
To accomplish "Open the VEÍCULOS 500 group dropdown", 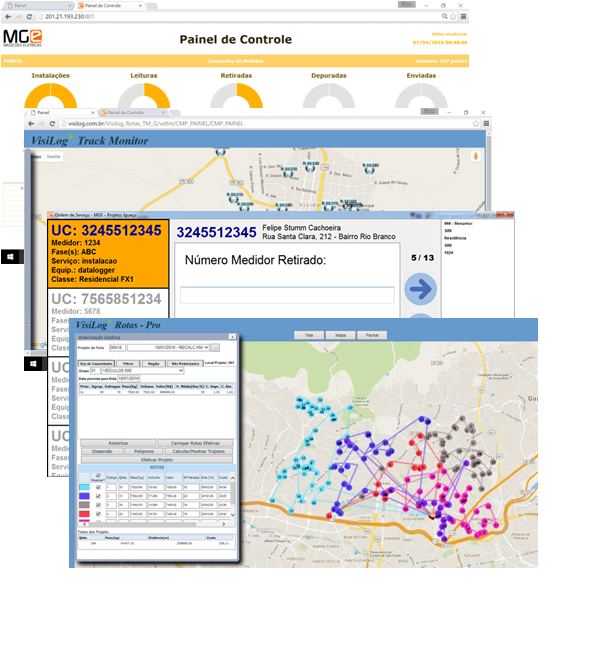I will pos(143,371).
